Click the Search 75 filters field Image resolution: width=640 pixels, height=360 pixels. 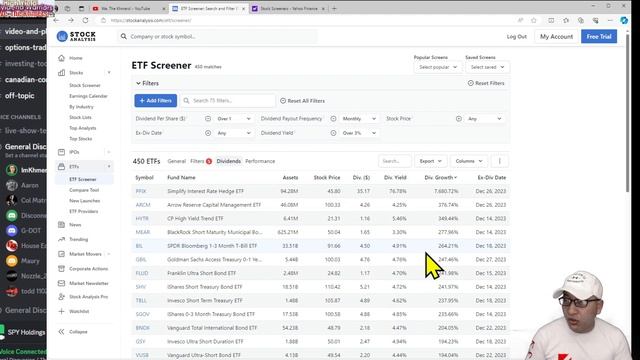[x=229, y=101]
